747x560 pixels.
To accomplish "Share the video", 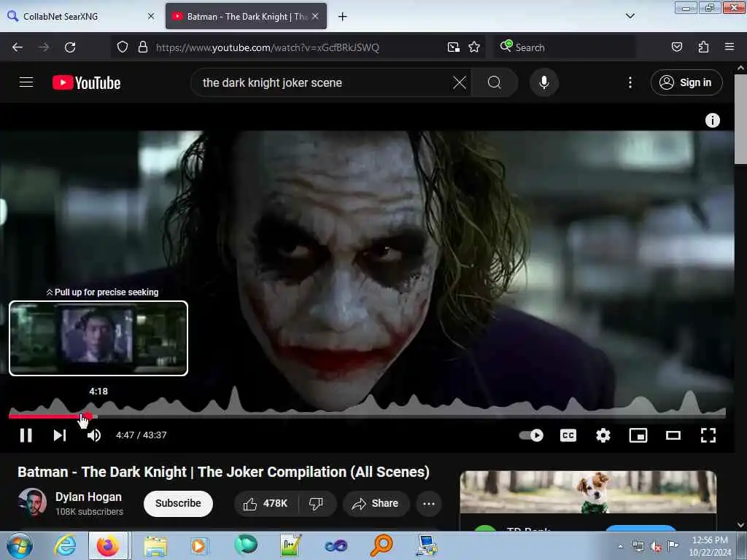I will pos(376,503).
